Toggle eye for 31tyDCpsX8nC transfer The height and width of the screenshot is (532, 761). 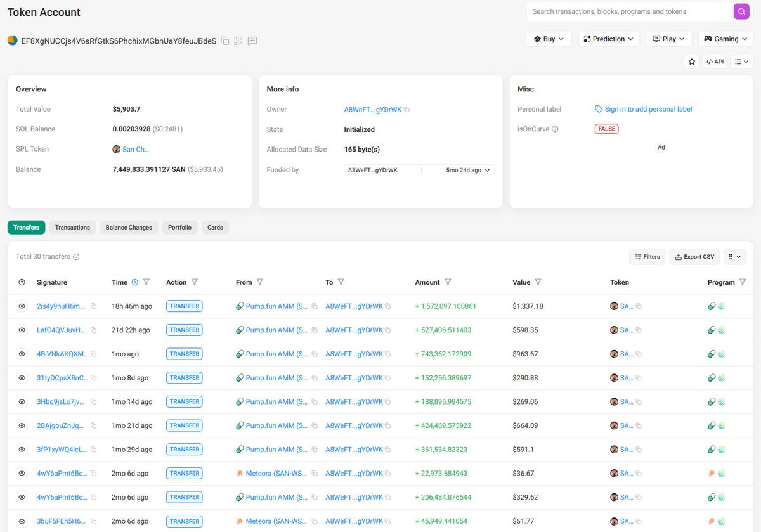pyautogui.click(x=22, y=378)
